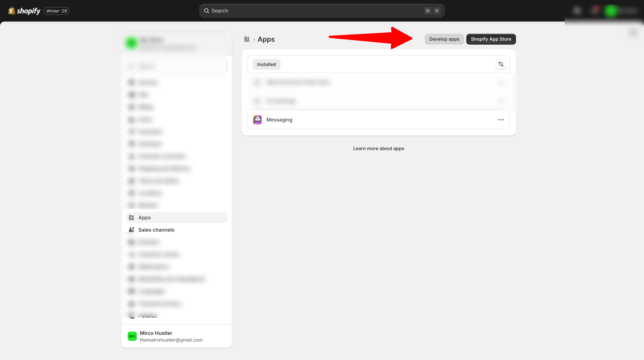Follow Learn more about apps link

378,149
